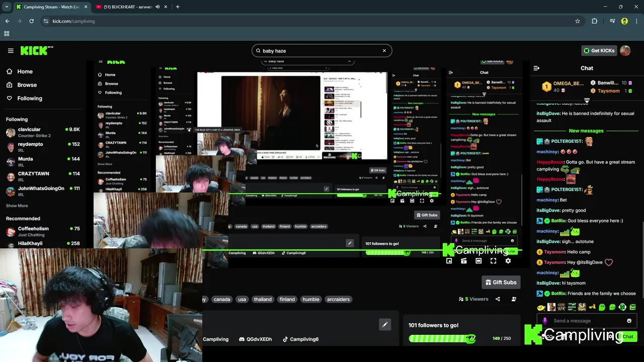This screenshot has width=644, height=362.
Task: Toggle picture-in-picture on the player
Action: pos(449,261)
